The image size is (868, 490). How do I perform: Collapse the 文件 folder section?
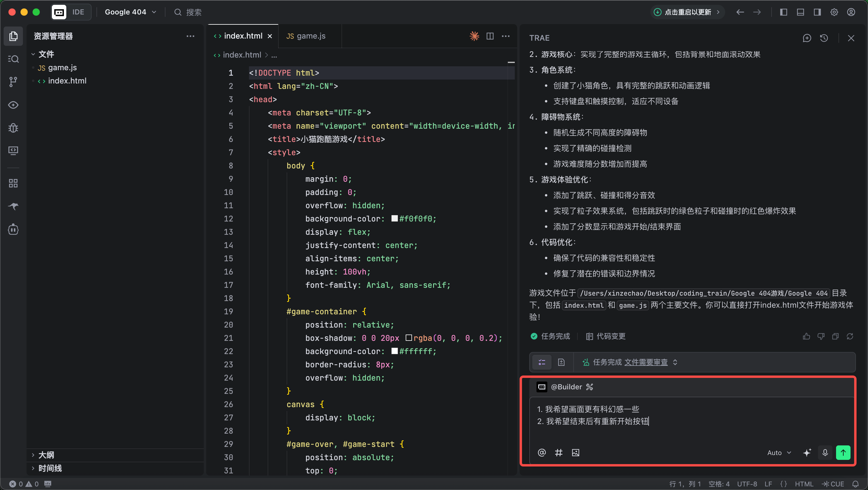point(46,54)
